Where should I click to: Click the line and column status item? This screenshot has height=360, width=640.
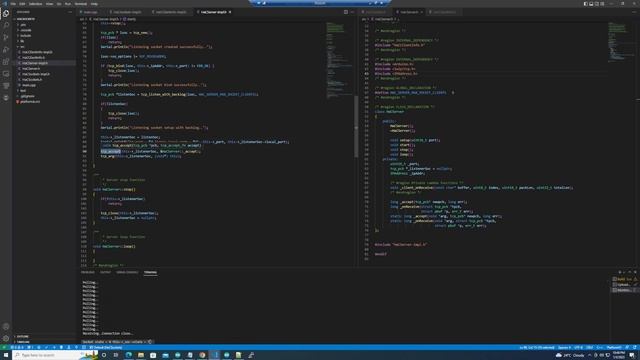(537, 347)
